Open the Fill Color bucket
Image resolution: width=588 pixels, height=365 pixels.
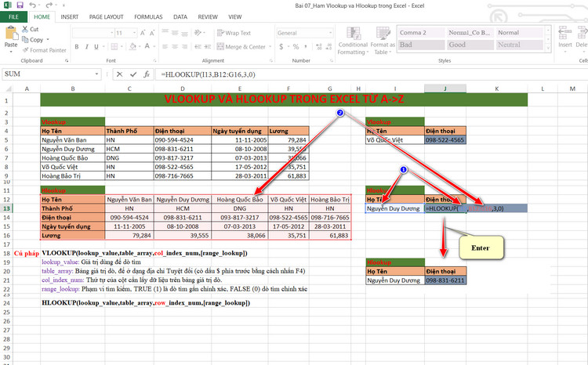pos(132,46)
